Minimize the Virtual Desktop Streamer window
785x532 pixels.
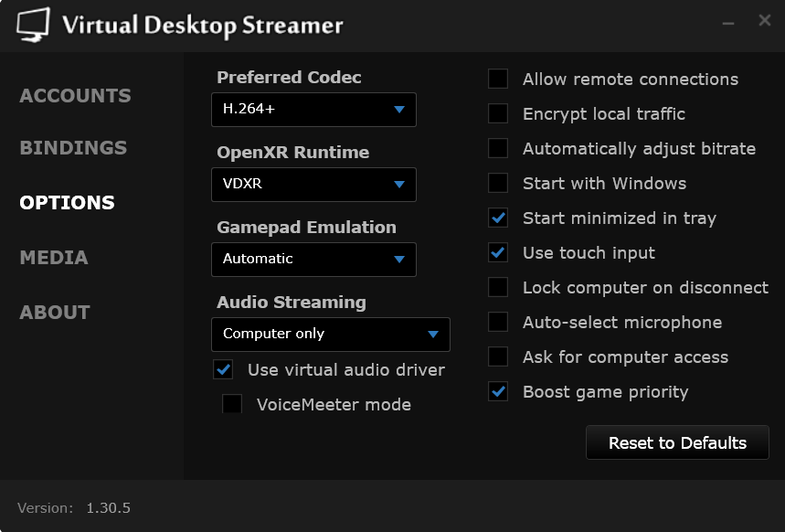coord(728,22)
